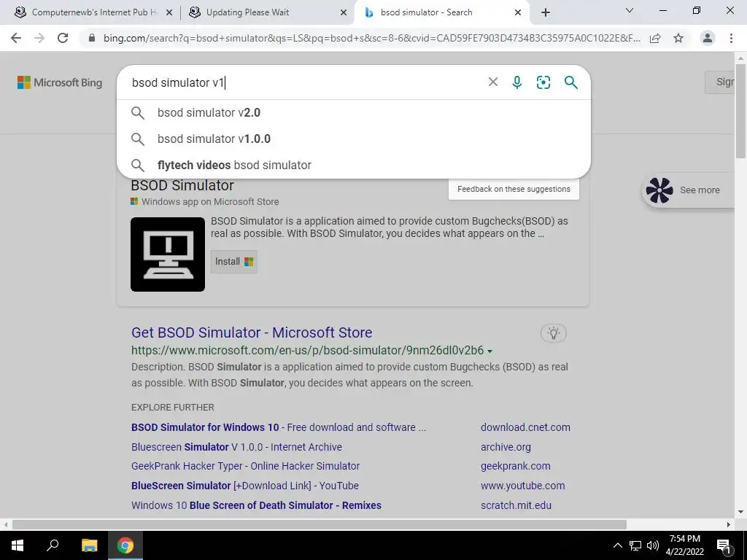
Task: Submit search with magnifier icon
Action: [570, 82]
